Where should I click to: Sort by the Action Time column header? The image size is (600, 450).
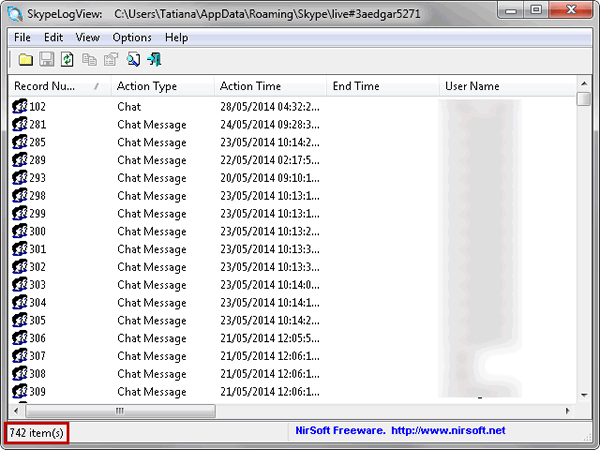(x=270, y=86)
